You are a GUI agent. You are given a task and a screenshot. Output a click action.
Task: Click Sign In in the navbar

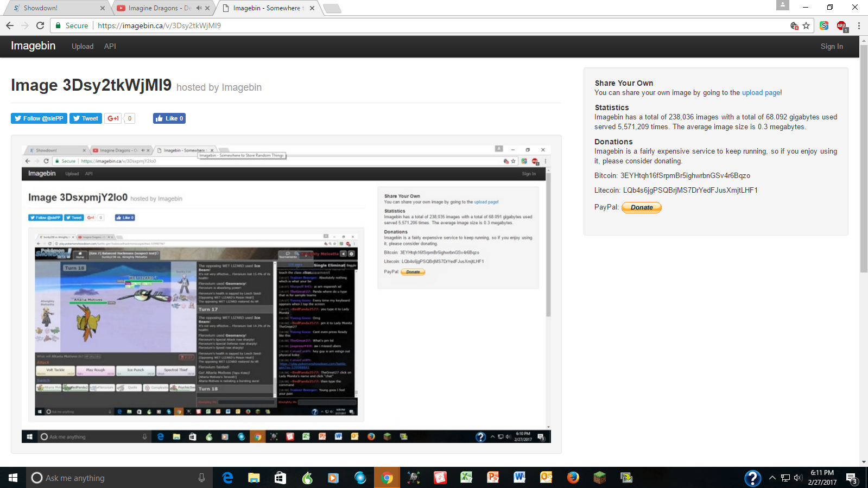(x=832, y=47)
